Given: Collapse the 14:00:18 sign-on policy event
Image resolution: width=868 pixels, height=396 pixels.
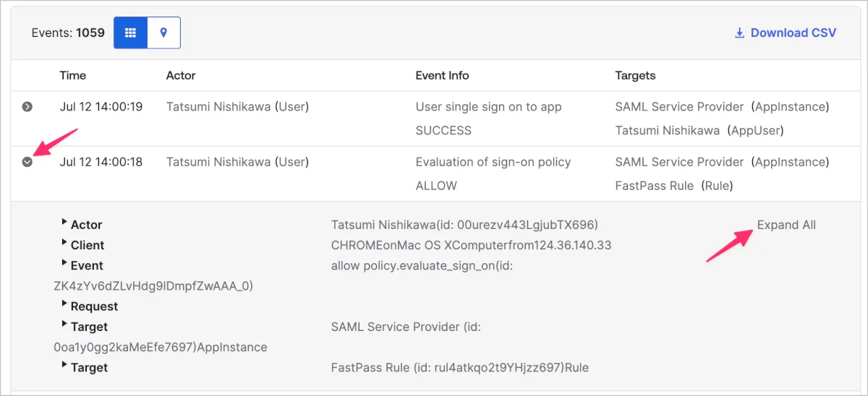Looking at the screenshot, I should tap(27, 162).
